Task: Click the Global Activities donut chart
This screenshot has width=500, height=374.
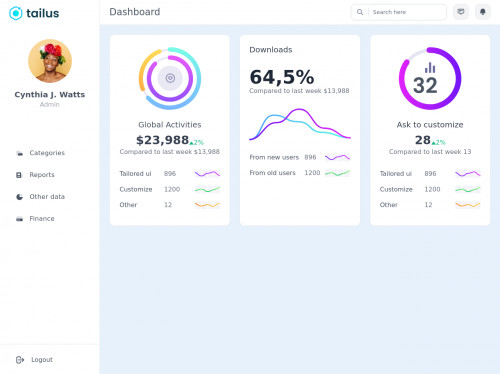Action: 170,78
